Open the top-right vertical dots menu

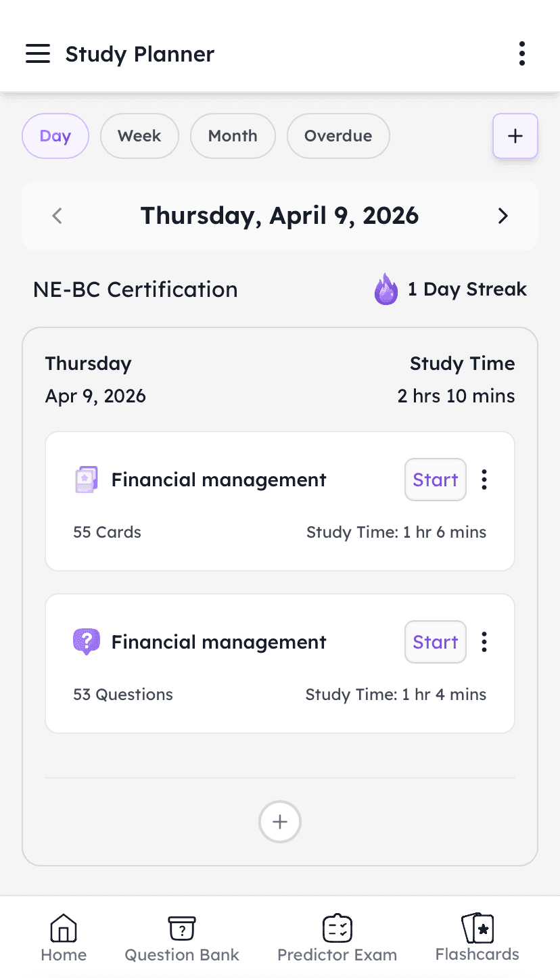[x=521, y=54]
